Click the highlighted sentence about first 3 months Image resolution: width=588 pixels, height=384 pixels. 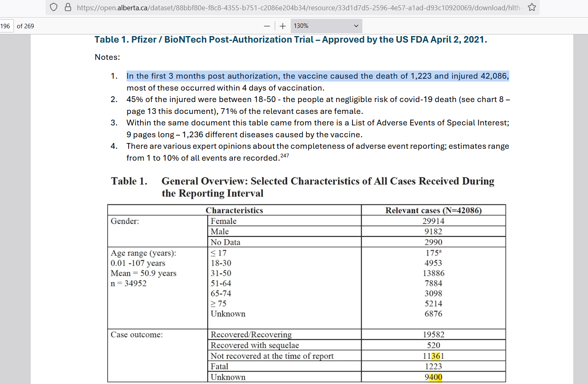318,76
